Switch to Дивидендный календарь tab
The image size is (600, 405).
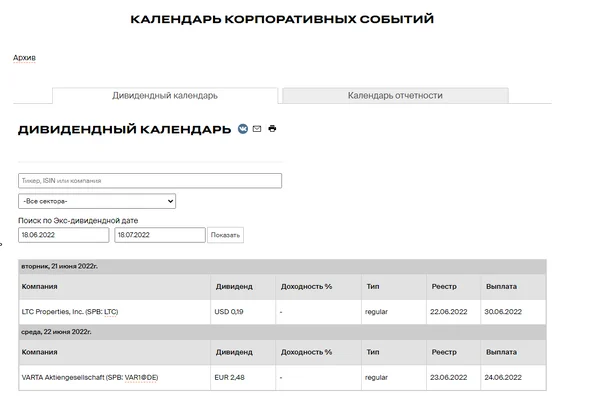(x=165, y=96)
